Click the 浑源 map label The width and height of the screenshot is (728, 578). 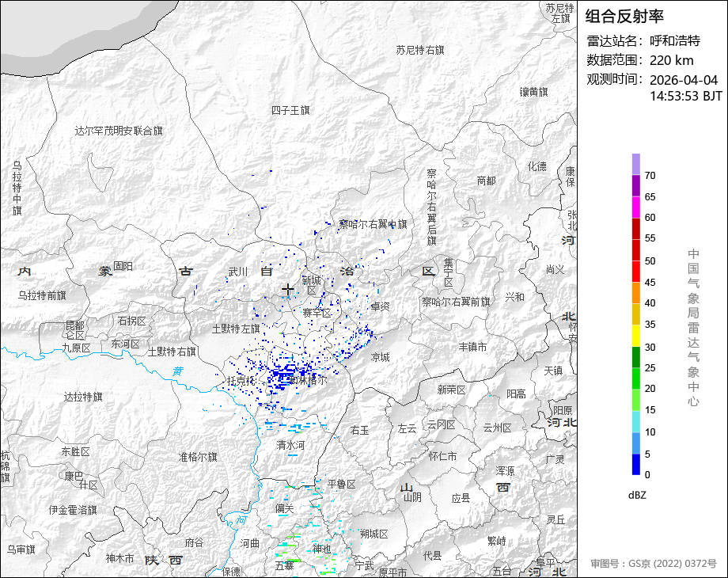505,471
